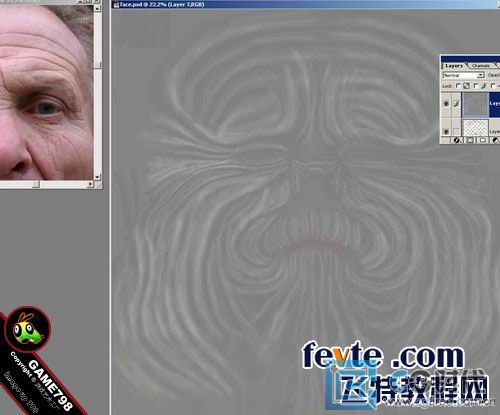Image resolution: width=500 pixels, height=415 pixels.
Task: Enable the lock position checkbox
Action: (493, 86)
